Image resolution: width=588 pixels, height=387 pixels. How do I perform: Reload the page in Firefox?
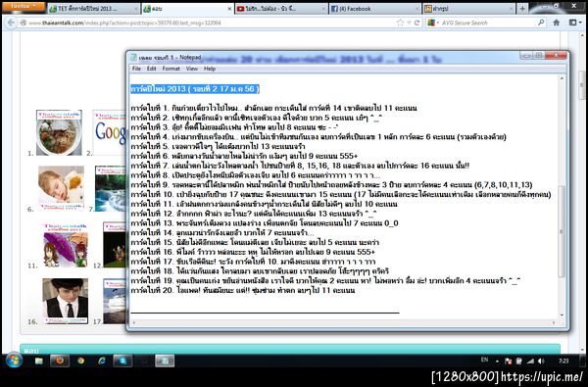pos(416,23)
